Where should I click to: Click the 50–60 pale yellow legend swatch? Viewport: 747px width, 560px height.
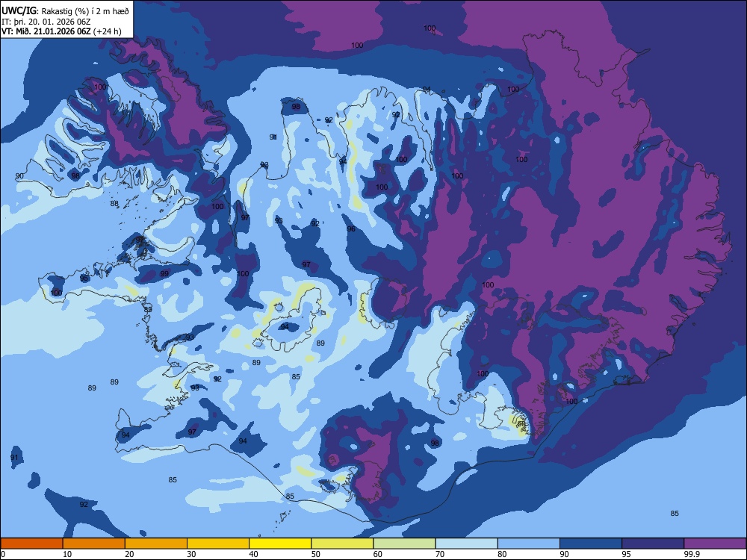[x=342, y=544]
